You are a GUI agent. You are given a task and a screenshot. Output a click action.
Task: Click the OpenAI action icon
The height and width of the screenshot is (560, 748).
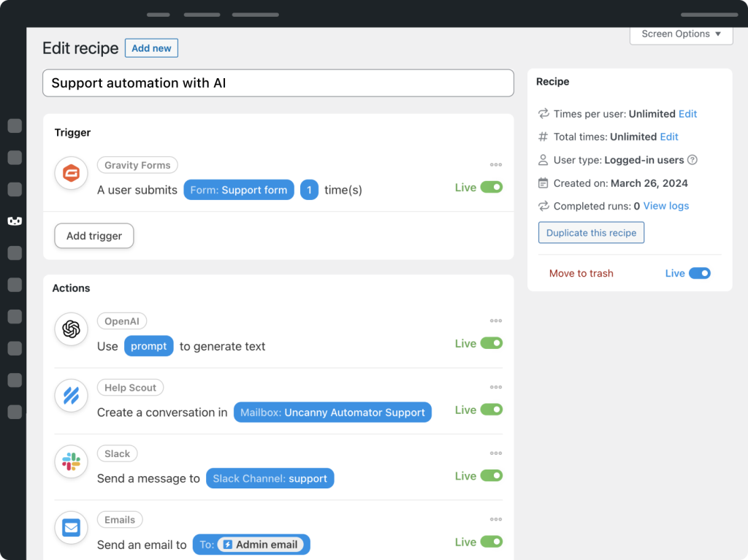(x=71, y=329)
